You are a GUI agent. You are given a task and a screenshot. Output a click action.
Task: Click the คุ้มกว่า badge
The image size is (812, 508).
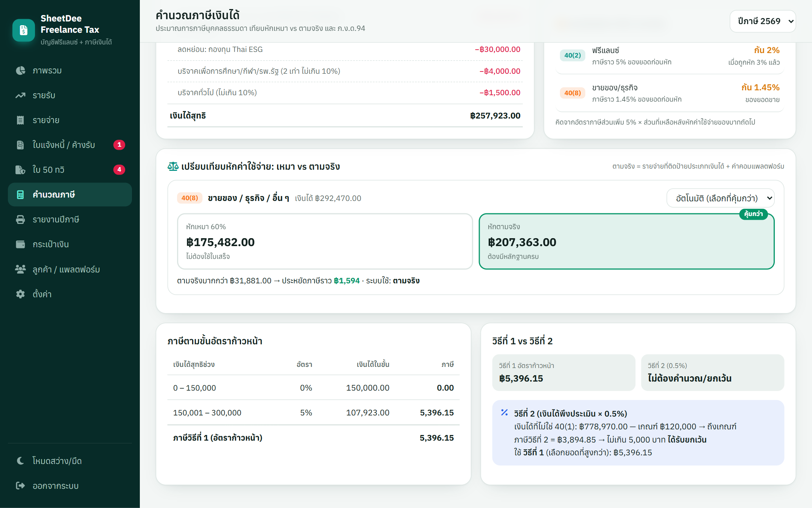[x=753, y=214]
